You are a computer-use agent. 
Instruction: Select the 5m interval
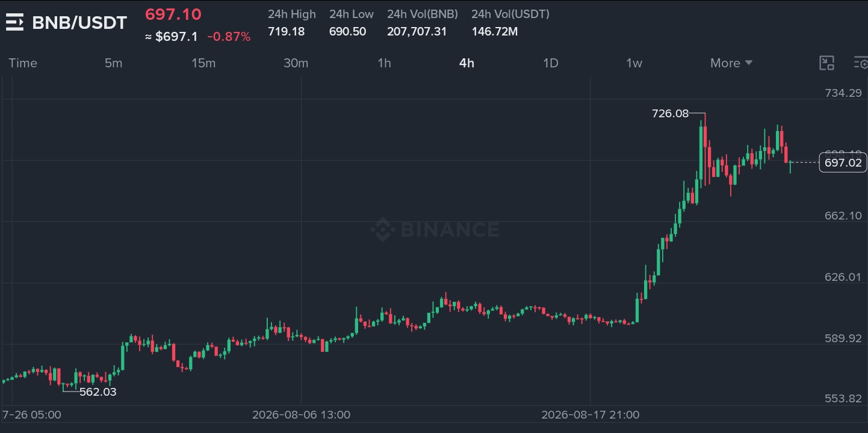[113, 63]
